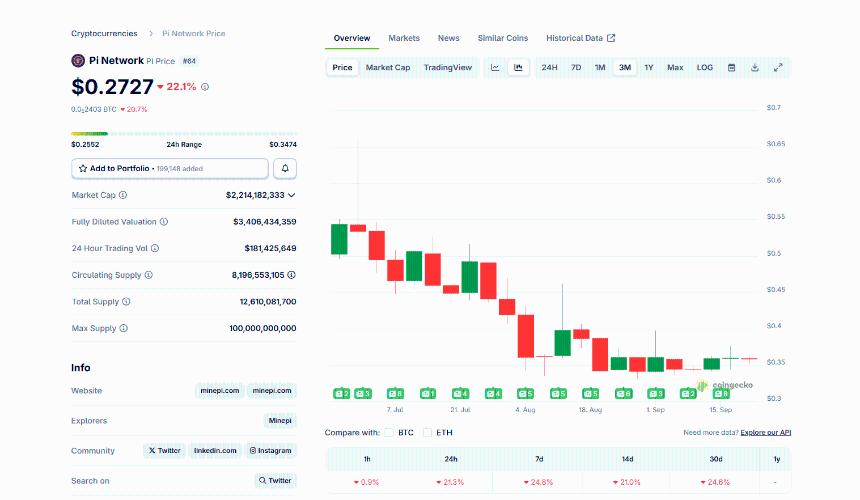Click the 0.0₅2403 BTC price value
This screenshot has width=860, height=500.
[x=94, y=109]
